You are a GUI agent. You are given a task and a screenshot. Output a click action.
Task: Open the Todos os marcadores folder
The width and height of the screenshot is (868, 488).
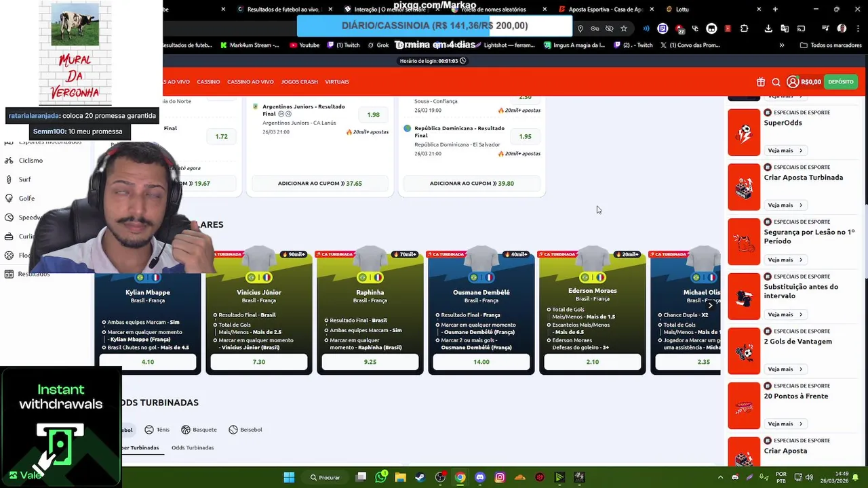[x=831, y=45]
